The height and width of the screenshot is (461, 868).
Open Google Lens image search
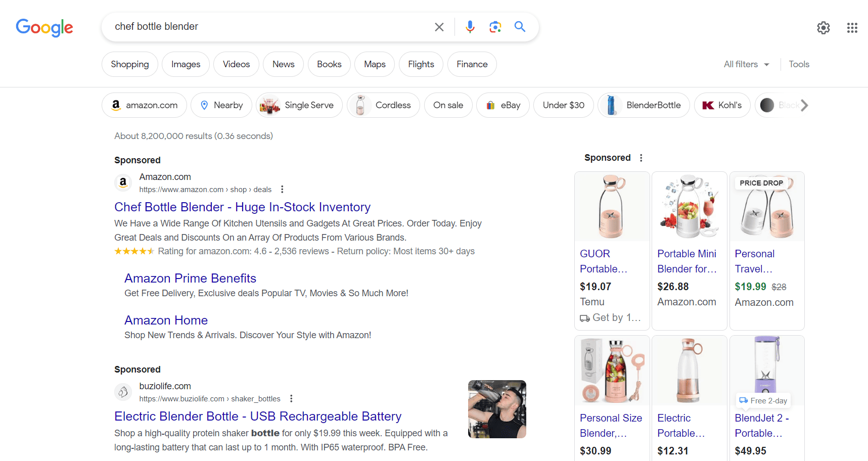495,27
